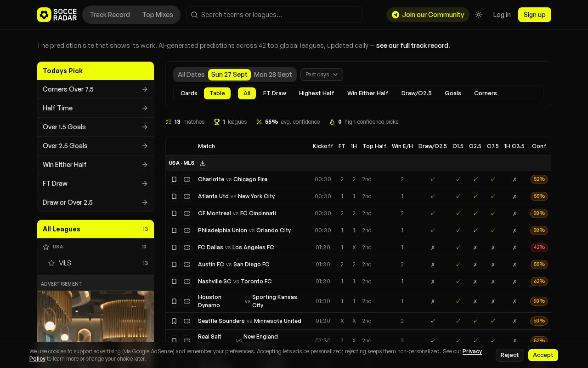Viewport: 588px width, 368px height.
Task: Open scoreboard icon for FC Dallas row
Action: coord(187,247)
